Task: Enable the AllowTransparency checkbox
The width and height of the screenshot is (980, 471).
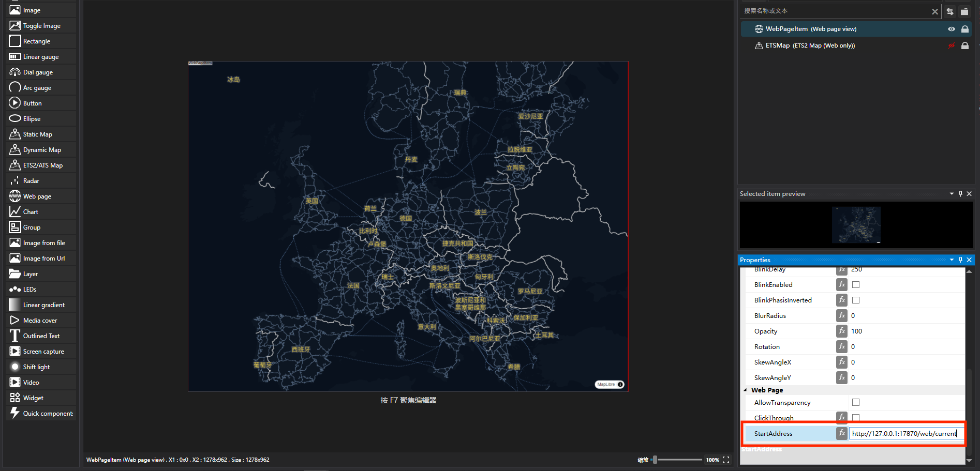Action: click(x=856, y=402)
